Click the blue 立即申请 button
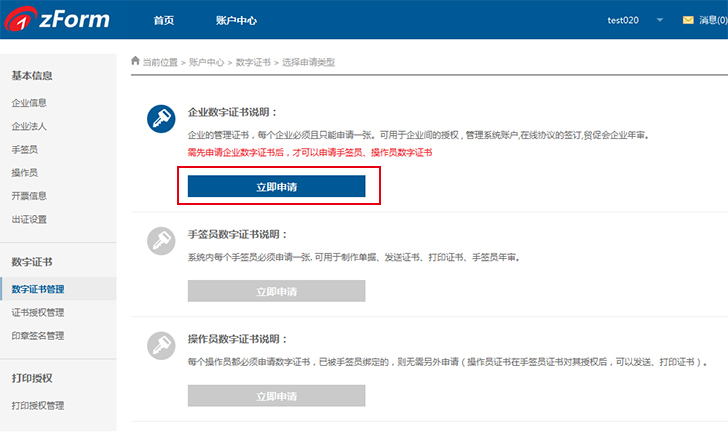This screenshot has width=728, height=432. point(276,186)
